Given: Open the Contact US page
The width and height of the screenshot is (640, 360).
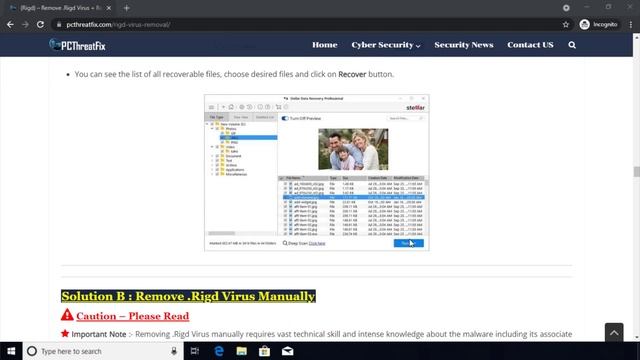Looking at the screenshot, I should tap(530, 45).
